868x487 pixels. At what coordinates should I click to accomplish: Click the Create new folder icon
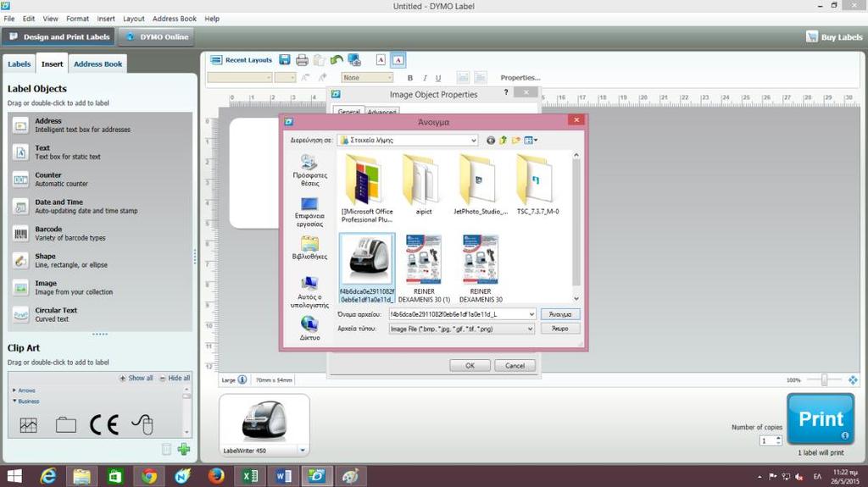pyautogui.click(x=516, y=141)
